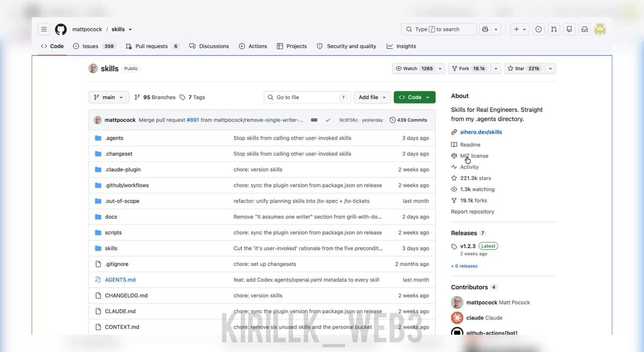The image size is (644, 352).
Task: Open the Security and quality tab
Action: pos(347,46)
